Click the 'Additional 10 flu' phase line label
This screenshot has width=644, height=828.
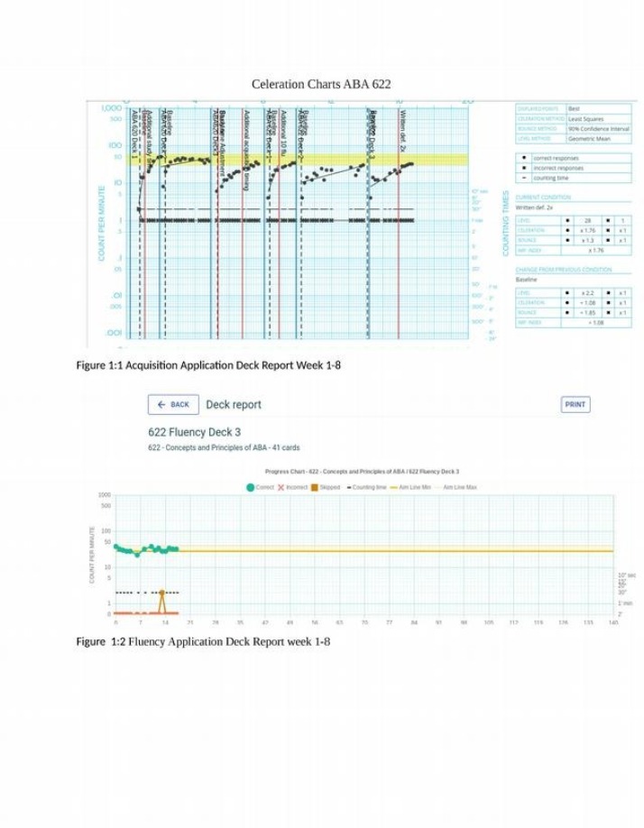pos(283,133)
